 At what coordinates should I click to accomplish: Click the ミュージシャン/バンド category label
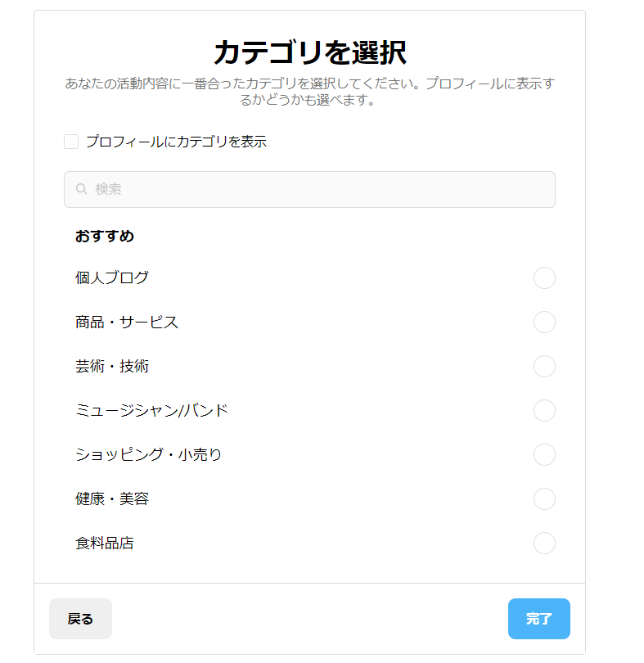[x=151, y=411]
